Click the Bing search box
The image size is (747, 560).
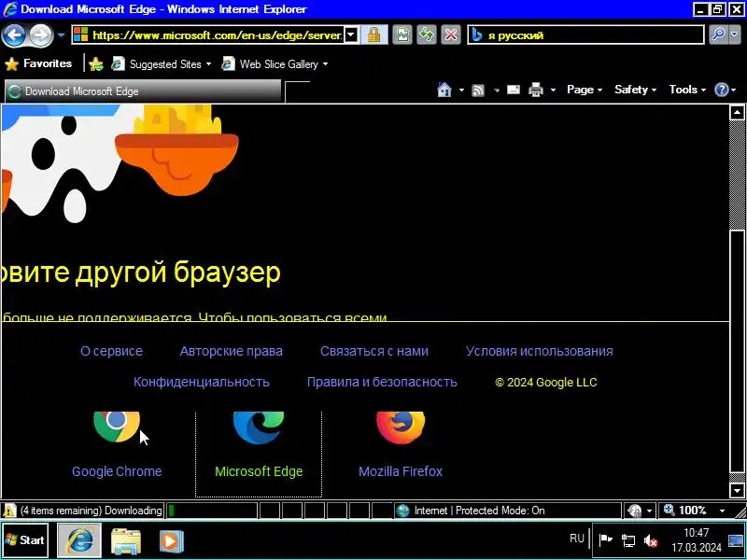586,35
